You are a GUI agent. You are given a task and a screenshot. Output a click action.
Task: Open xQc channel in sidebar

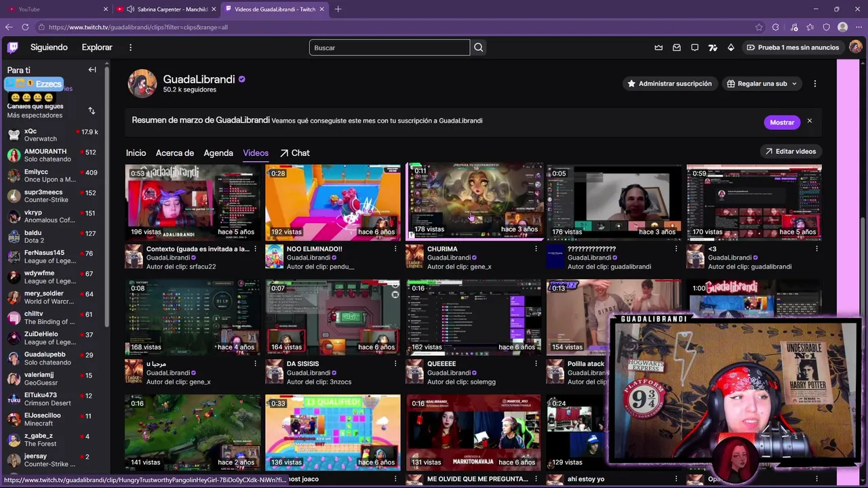click(53, 135)
